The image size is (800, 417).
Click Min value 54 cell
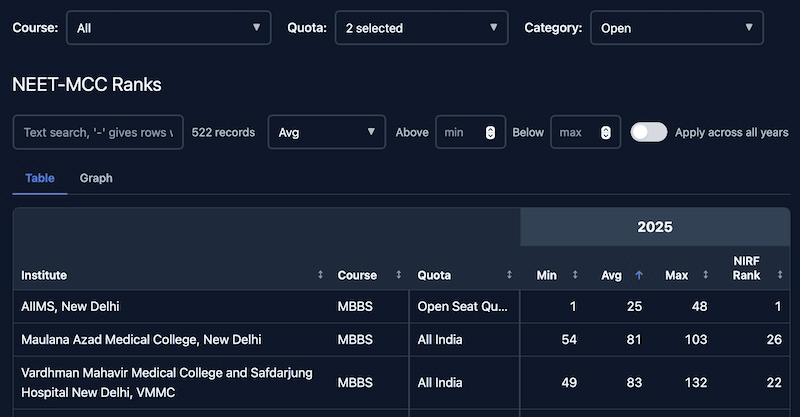point(569,339)
